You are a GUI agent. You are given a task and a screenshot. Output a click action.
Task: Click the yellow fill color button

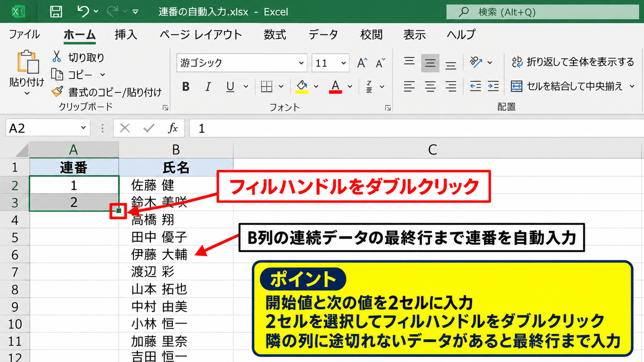[x=302, y=87]
